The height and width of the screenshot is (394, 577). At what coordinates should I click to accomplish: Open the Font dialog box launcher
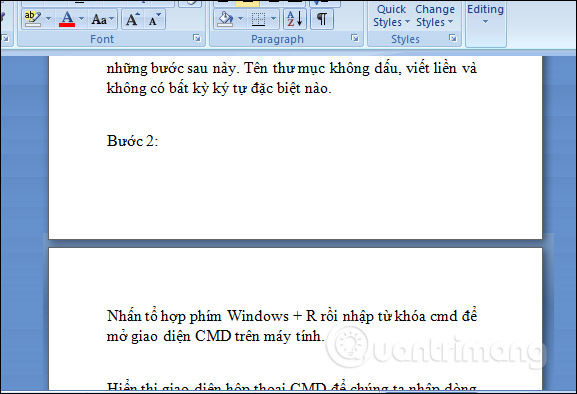[x=197, y=38]
